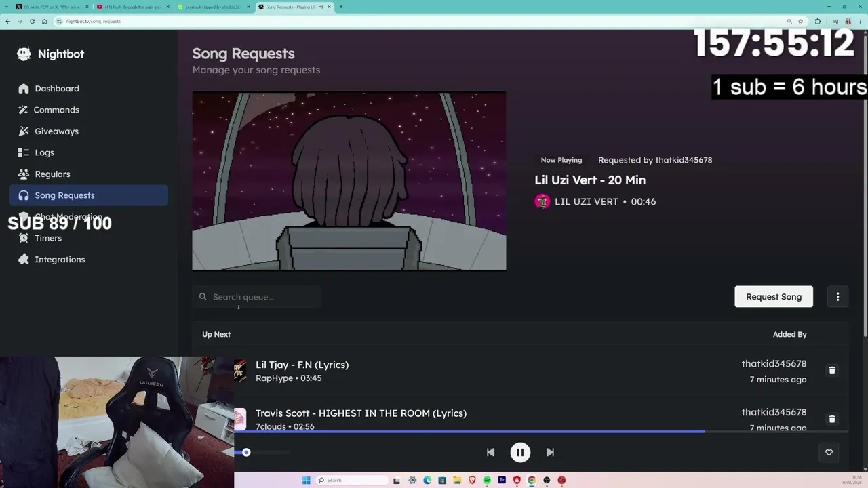868x488 pixels.
Task: Click the Logs list icon
Action: [24, 152]
